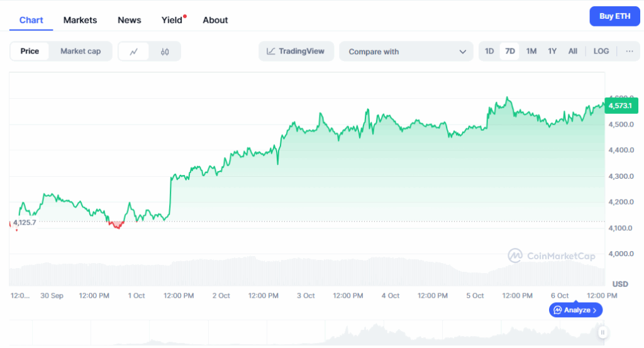Screen dimensions: 644x348
Task: Select the 1D time range
Action: [x=489, y=52]
